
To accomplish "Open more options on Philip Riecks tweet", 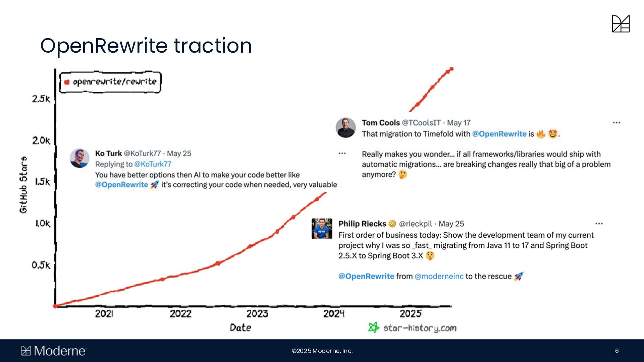I will pos(599,224).
